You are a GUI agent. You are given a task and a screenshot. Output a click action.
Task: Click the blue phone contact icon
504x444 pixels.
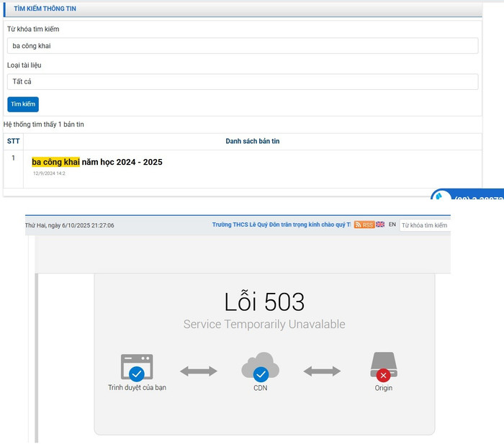[441, 196]
